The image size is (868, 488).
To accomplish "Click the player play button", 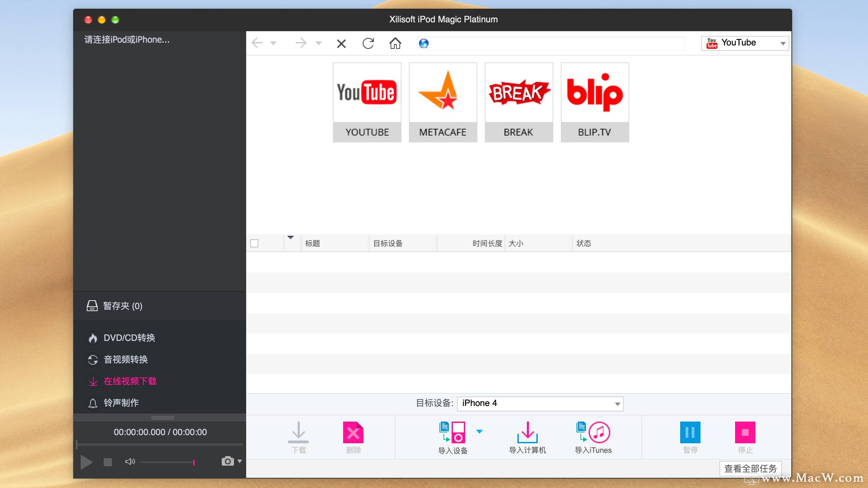I will click(x=86, y=462).
